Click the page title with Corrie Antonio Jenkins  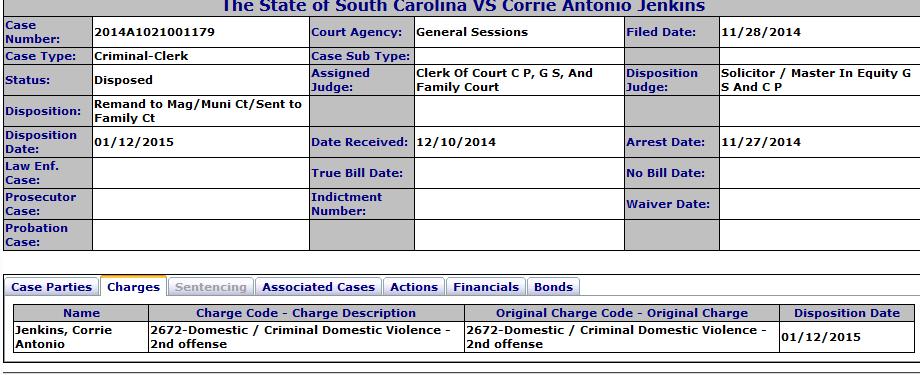[x=462, y=6]
